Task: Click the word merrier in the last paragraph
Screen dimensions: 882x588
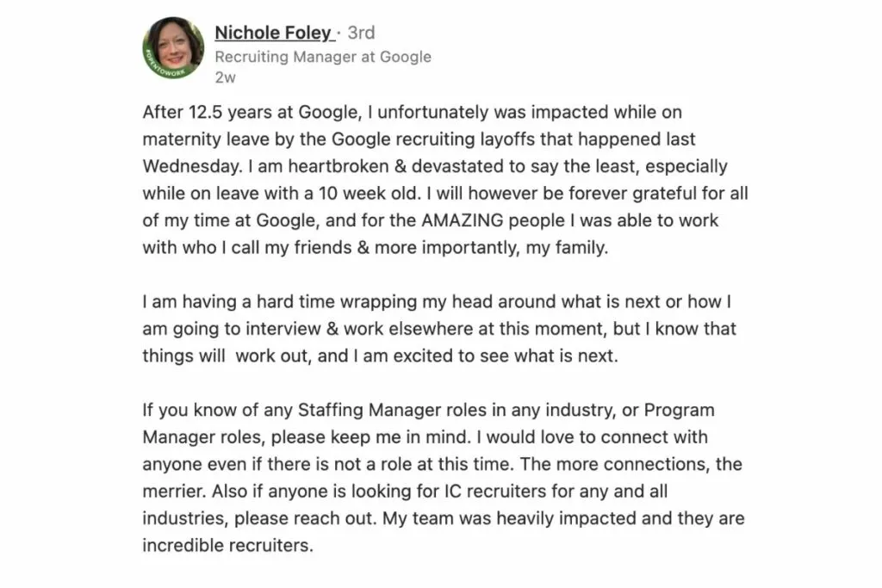Action: [x=173, y=492]
